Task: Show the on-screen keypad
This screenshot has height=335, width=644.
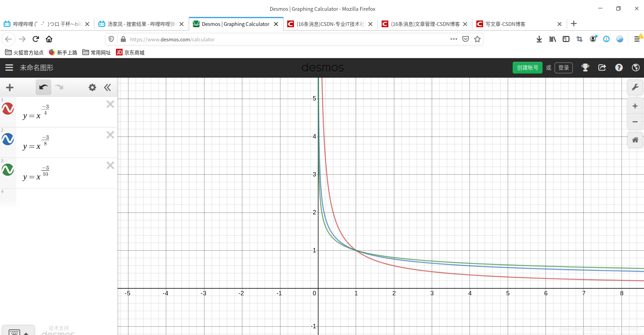Action: point(18,331)
